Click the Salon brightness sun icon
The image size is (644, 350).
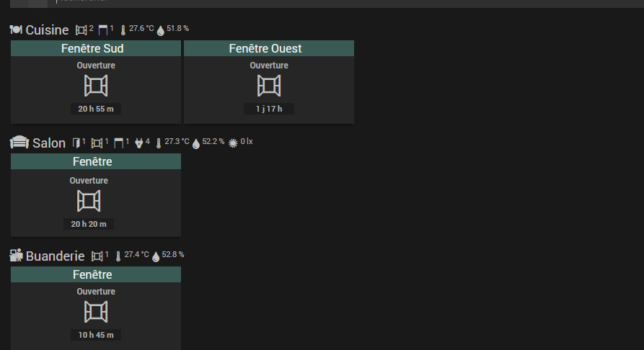[233, 143]
